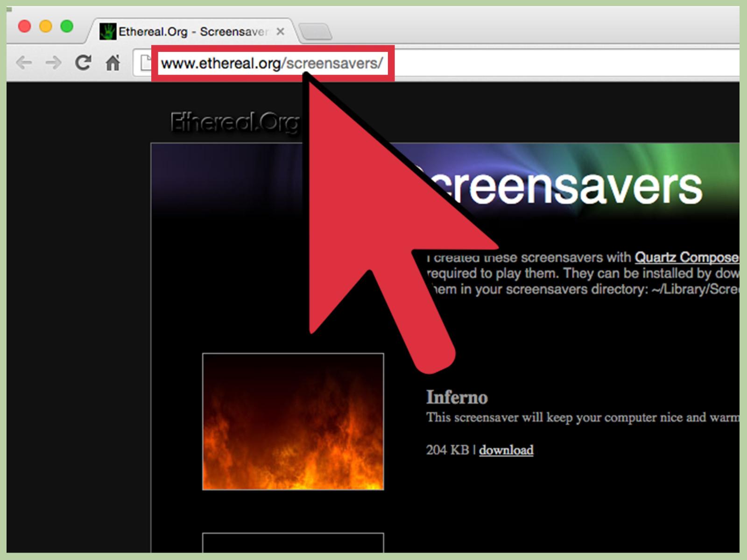Click the Inferno heading text

tap(457, 398)
